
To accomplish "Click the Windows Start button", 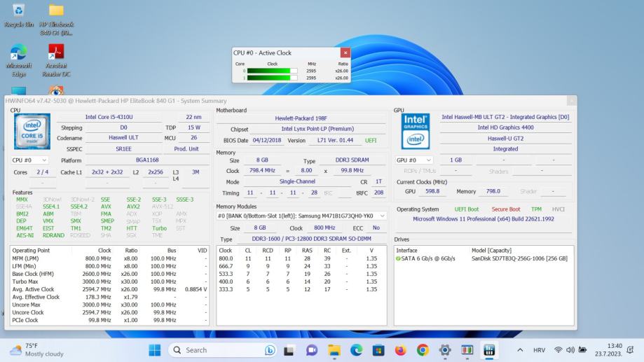I will click(154, 349).
